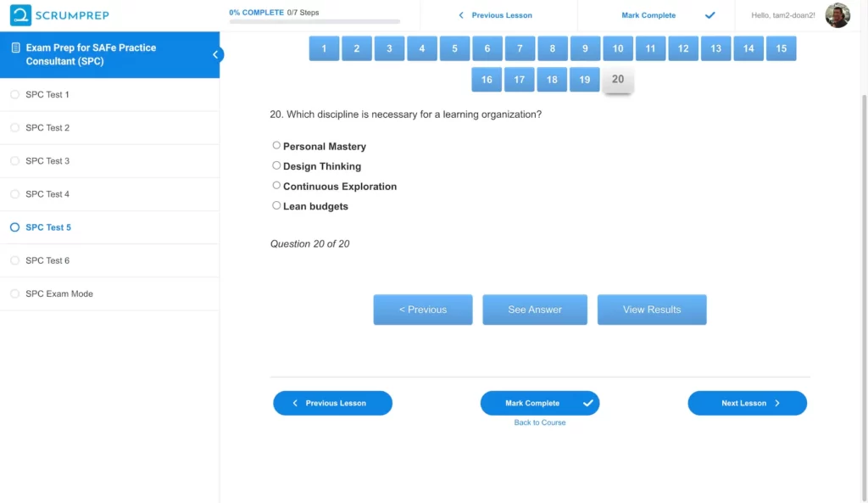Select the Continuous Exploration radio option
Image resolution: width=868 pixels, height=503 pixels.
[x=276, y=186]
